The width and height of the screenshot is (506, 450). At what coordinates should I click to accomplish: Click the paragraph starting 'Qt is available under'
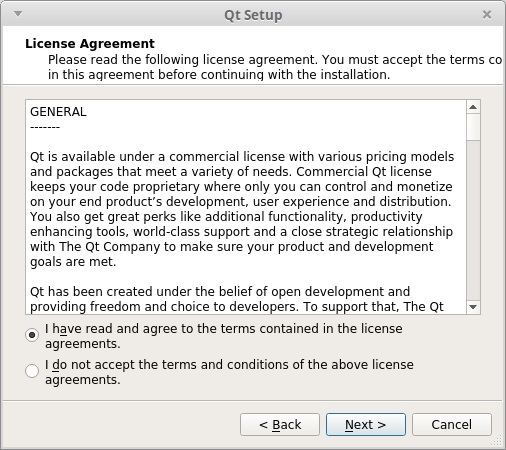click(x=242, y=209)
